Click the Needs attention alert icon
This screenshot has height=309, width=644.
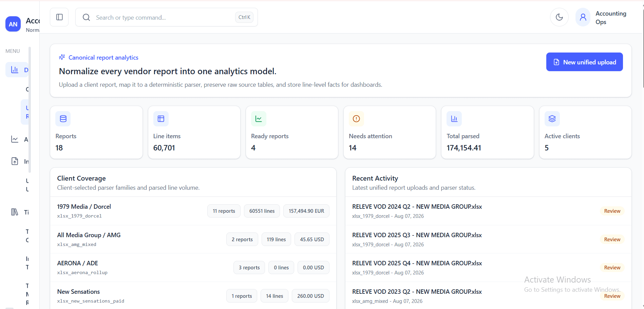(x=356, y=119)
